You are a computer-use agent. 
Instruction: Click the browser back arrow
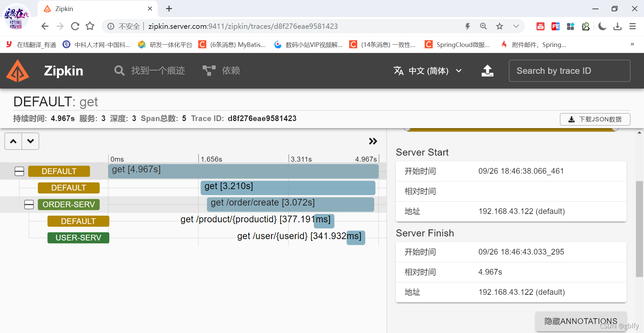[45, 26]
